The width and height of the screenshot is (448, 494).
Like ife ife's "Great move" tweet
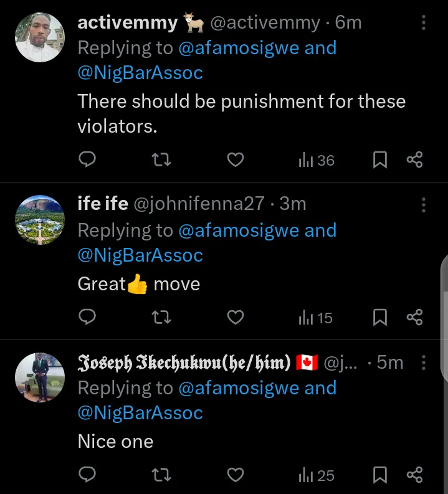pos(235,318)
